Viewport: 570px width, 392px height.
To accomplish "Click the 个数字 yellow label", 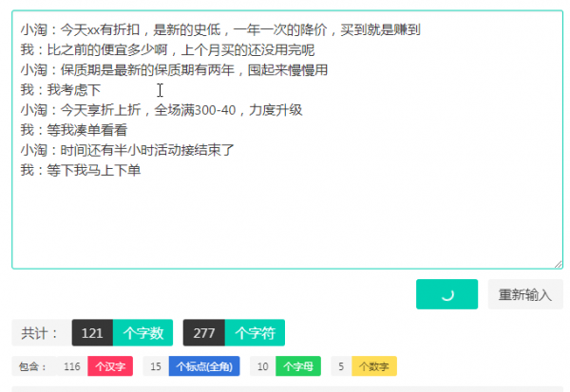I will click(374, 366).
